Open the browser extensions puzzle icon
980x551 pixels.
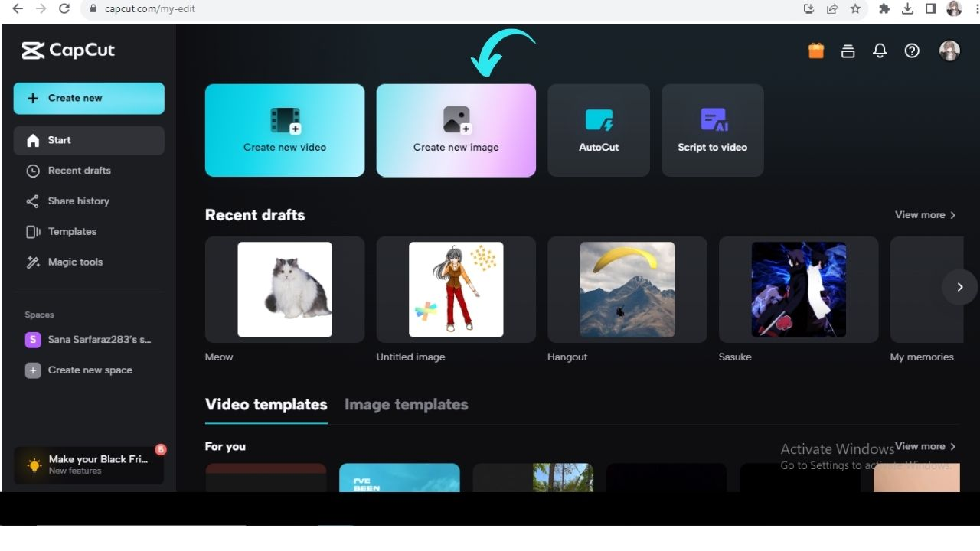coord(884,9)
